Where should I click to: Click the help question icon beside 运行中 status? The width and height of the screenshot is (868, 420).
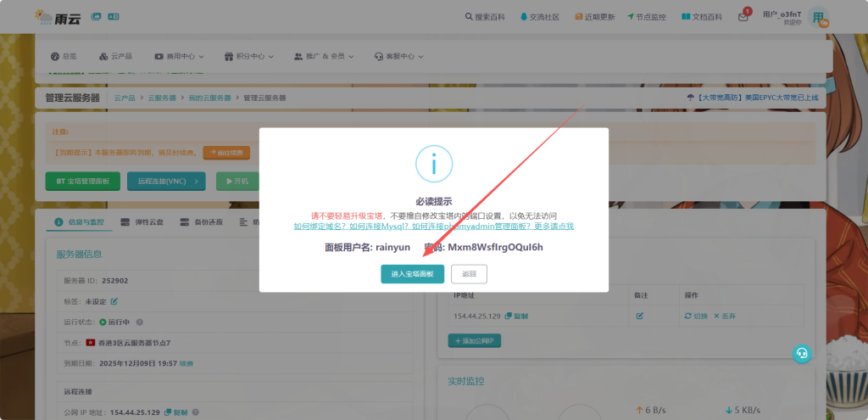coord(140,322)
